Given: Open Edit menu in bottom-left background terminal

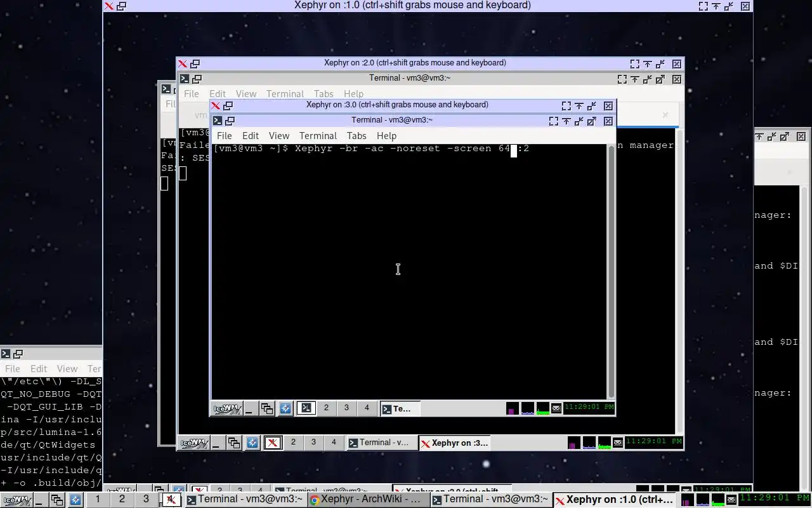Looking at the screenshot, I should pos(39,369).
